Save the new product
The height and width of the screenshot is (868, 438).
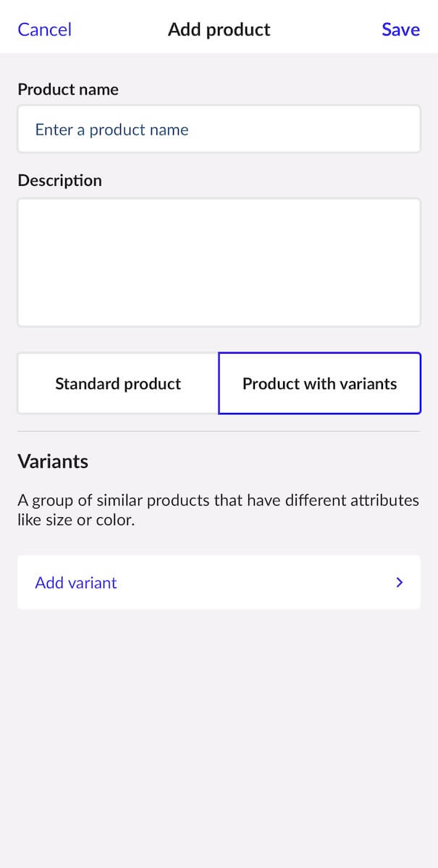pos(400,30)
